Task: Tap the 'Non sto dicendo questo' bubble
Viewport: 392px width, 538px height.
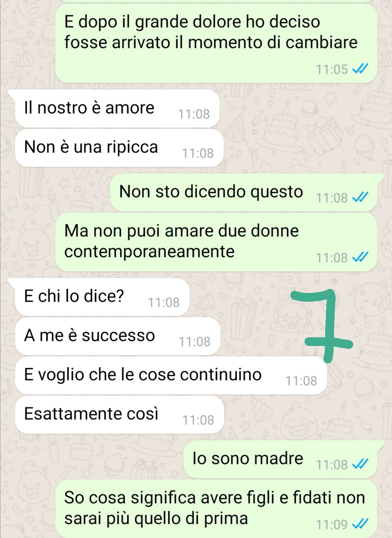Action: click(x=247, y=193)
